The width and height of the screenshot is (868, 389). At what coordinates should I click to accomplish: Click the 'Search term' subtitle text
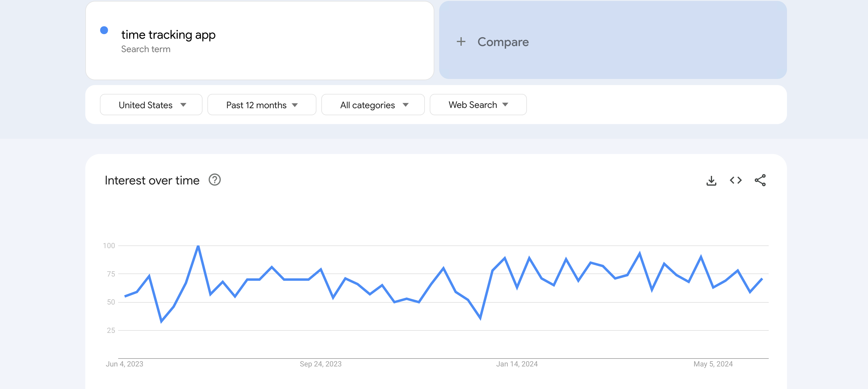click(x=146, y=49)
